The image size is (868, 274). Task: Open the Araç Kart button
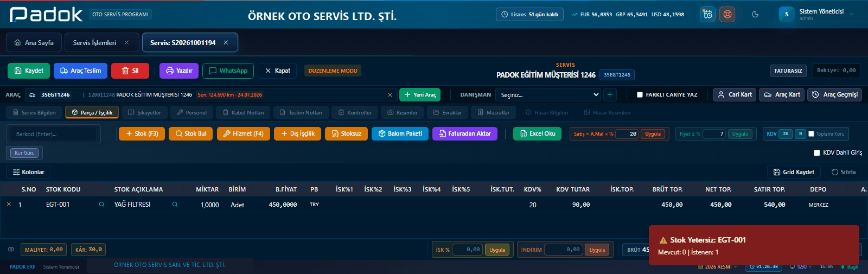782,94
